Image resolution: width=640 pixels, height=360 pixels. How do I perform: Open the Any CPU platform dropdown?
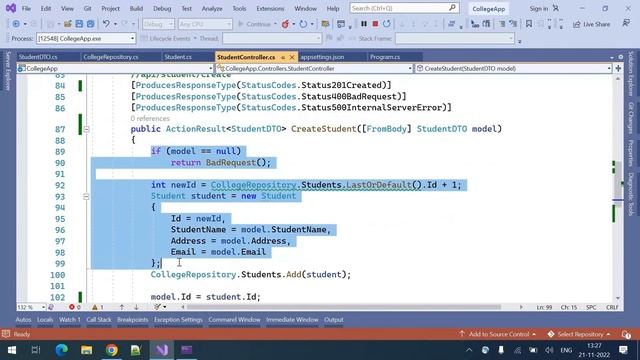(205, 24)
